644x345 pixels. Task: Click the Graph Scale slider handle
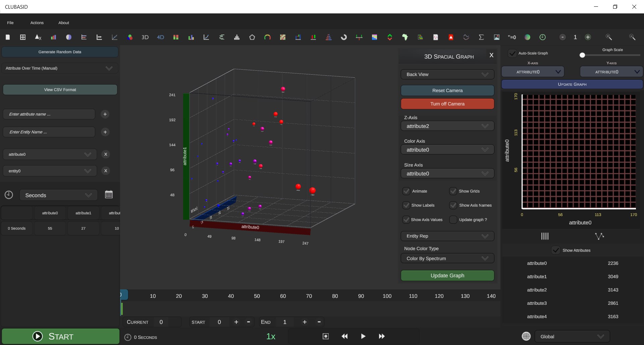pyautogui.click(x=582, y=55)
